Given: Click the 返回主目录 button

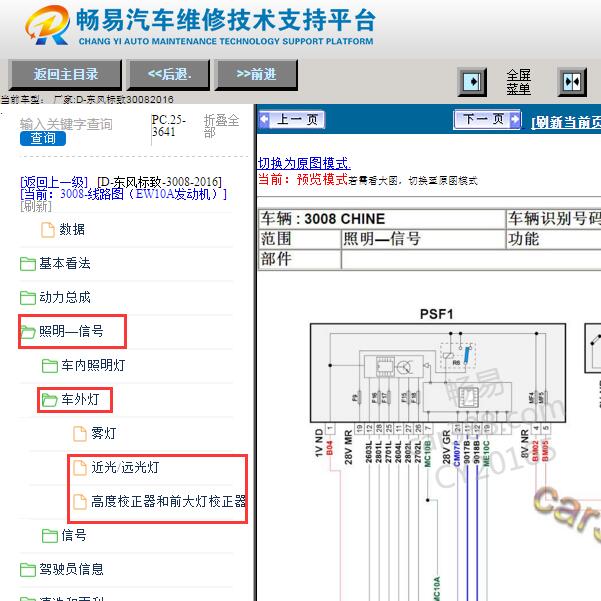Looking at the screenshot, I should (x=65, y=74).
